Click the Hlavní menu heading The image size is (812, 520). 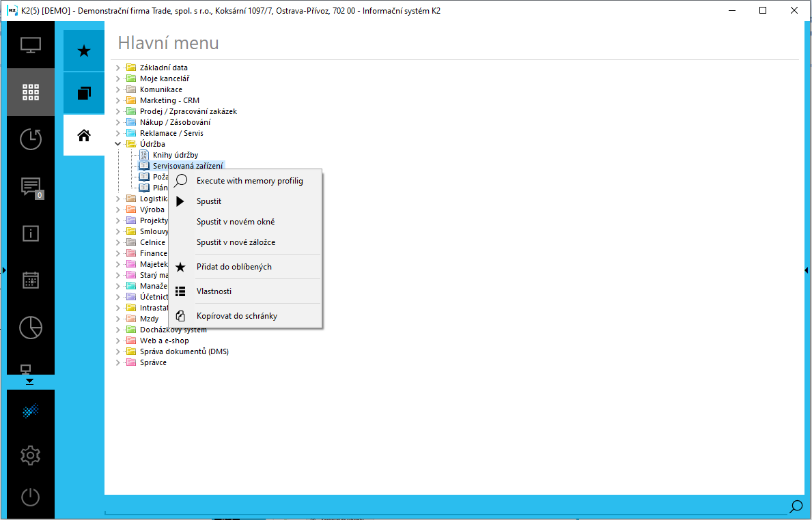pos(168,43)
